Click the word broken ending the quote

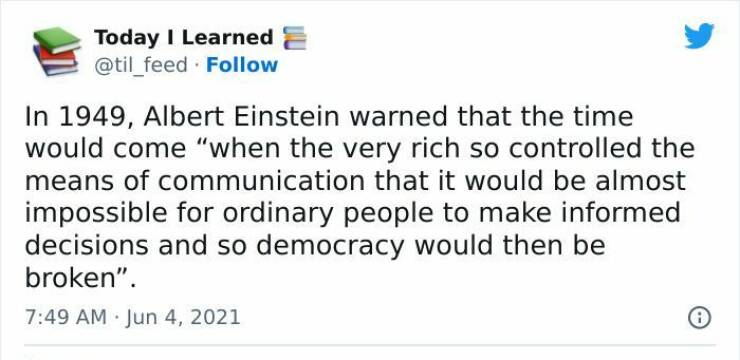tap(70, 278)
